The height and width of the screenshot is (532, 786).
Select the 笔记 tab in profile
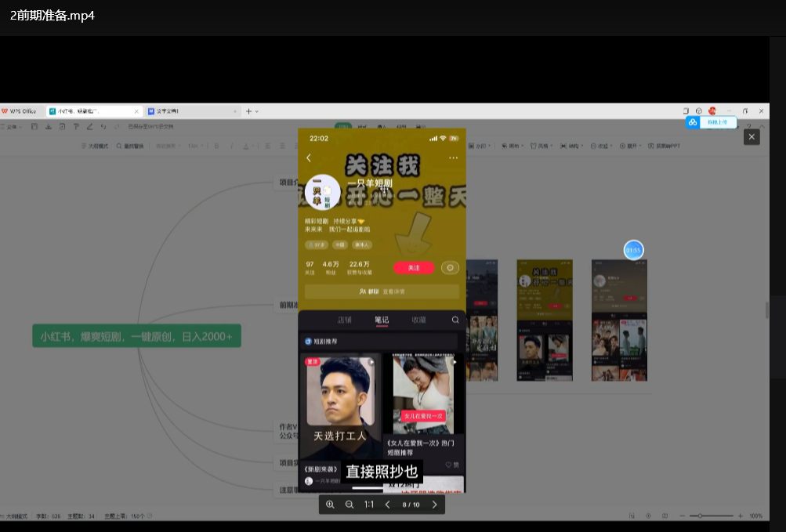tap(382, 320)
